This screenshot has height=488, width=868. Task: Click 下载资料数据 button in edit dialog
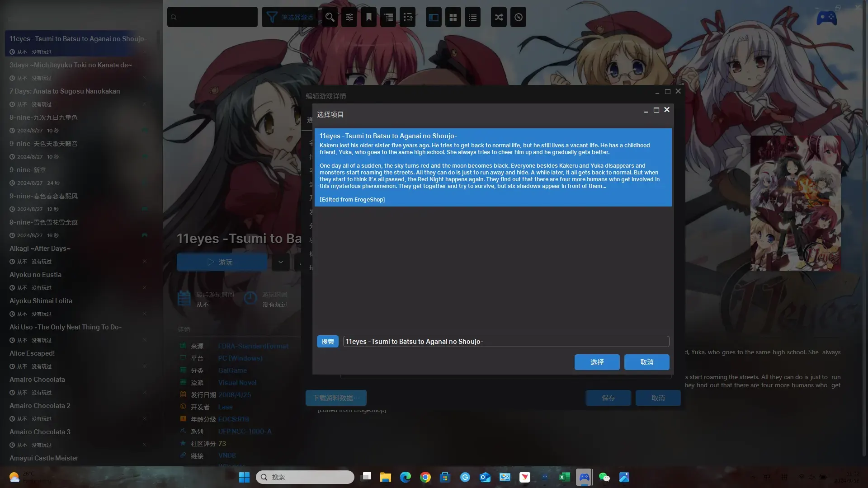pyautogui.click(x=336, y=398)
